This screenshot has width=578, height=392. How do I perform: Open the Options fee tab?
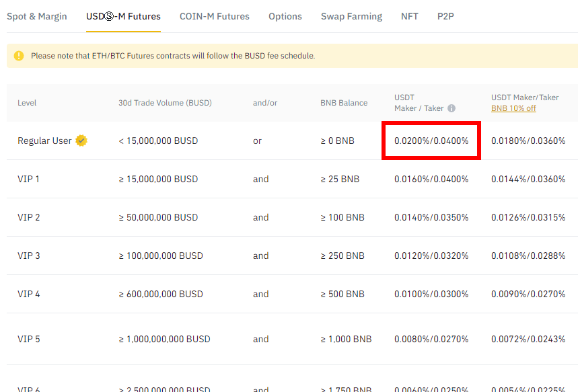click(285, 17)
